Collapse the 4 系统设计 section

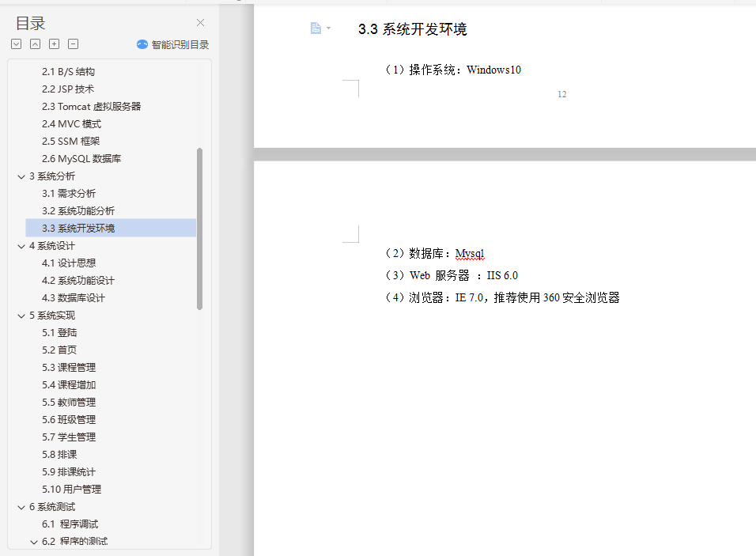tap(21, 247)
